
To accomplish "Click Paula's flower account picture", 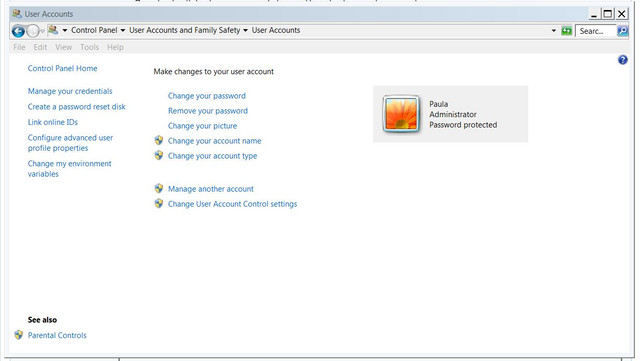I will pos(401,114).
